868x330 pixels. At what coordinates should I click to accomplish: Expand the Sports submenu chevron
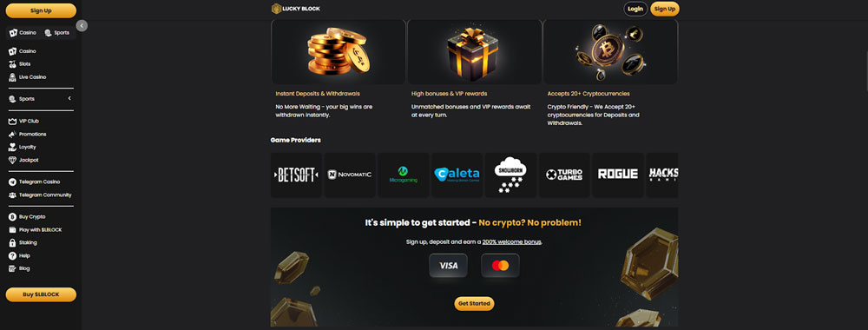pos(69,98)
